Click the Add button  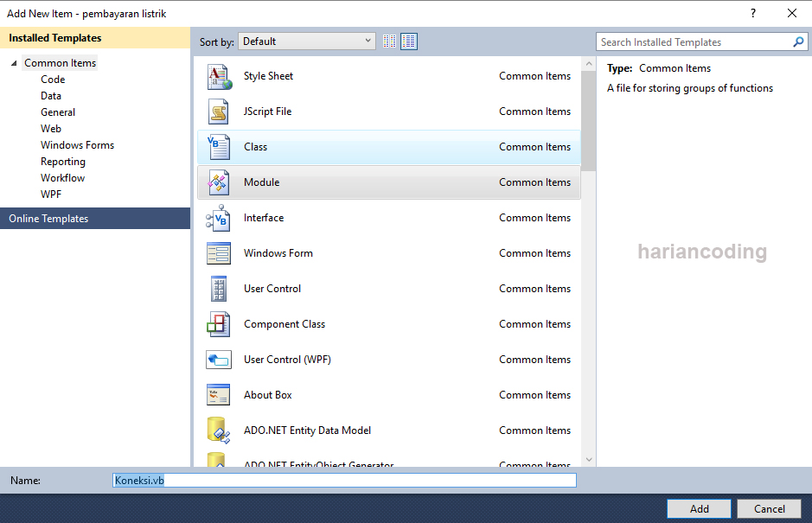[699, 508]
